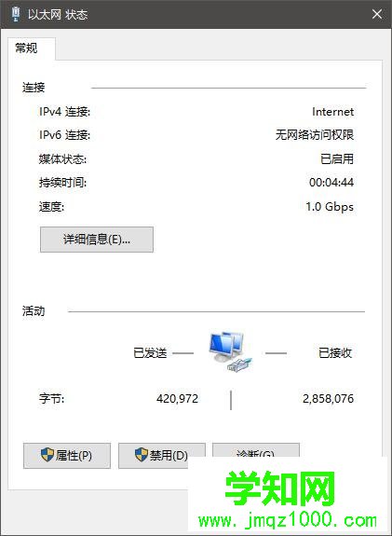The width and height of the screenshot is (392, 536).
Task: Click the shield icon on 禁用(D) button
Action: pyautogui.click(x=142, y=455)
